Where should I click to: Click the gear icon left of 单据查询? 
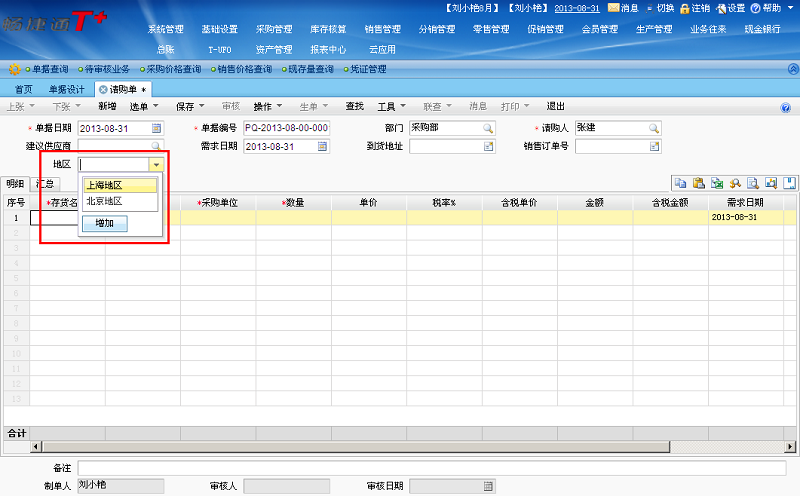pos(14,69)
